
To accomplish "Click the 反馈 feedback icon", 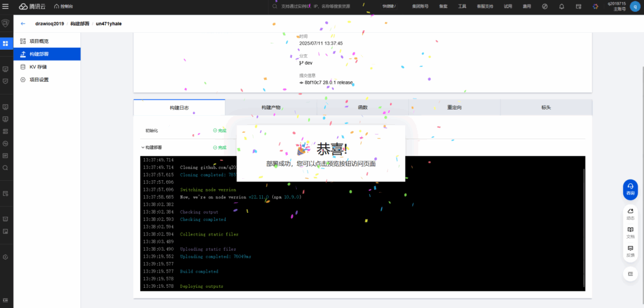I will [630, 251].
